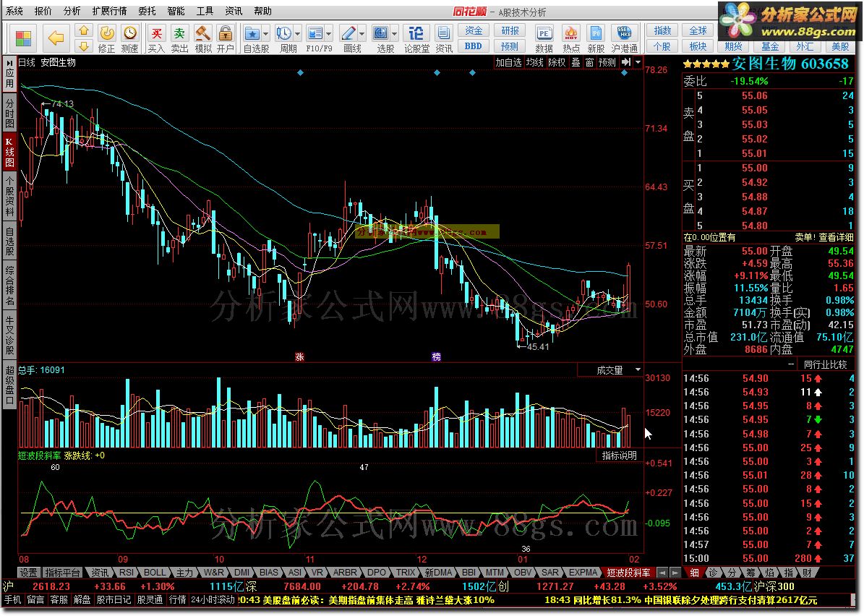
Task: Click the 买入 buy icon
Action: [156, 38]
